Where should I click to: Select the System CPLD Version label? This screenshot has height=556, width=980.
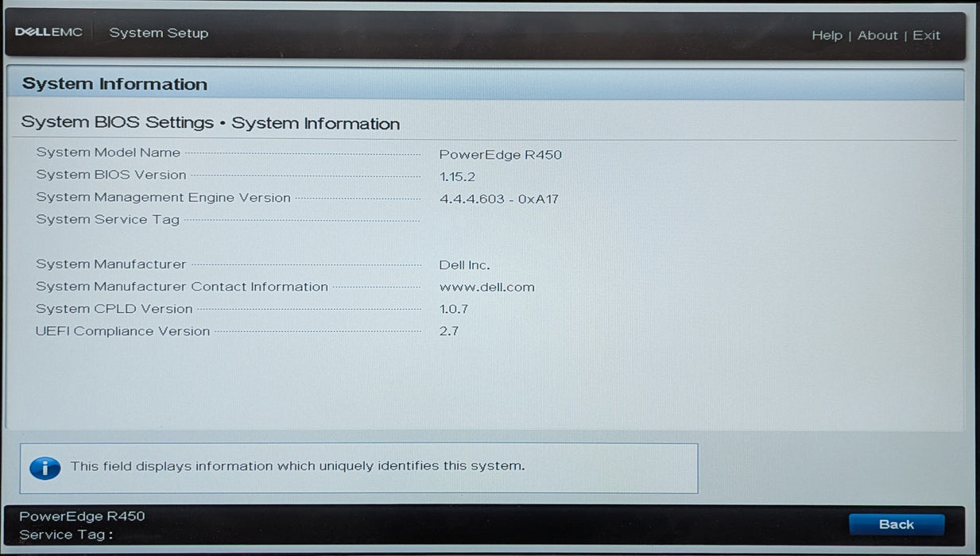pyautogui.click(x=114, y=308)
